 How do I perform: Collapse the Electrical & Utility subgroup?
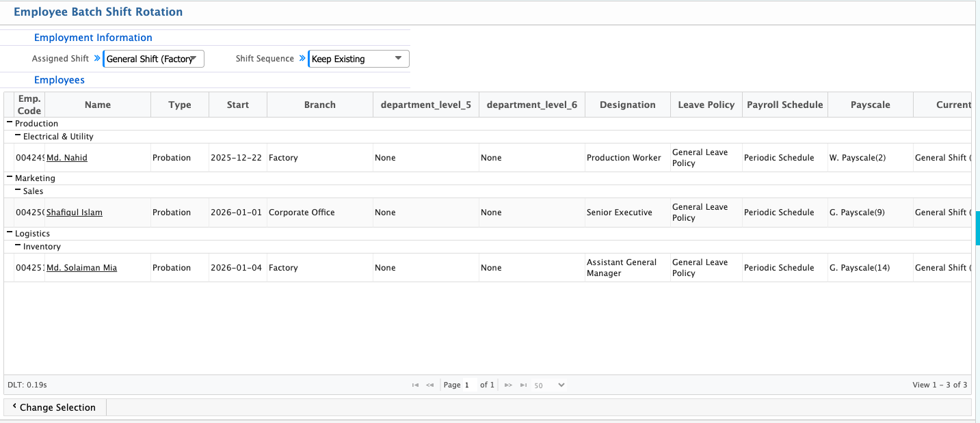coord(18,136)
